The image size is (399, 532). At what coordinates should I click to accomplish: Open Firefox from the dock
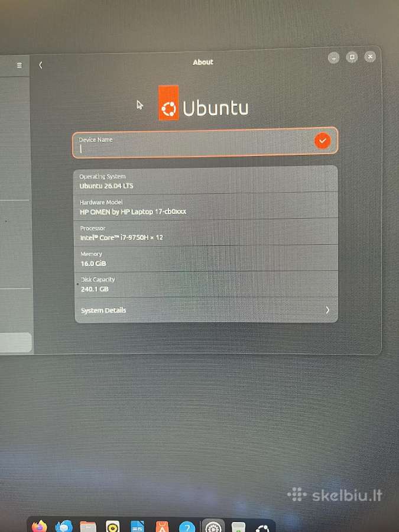tap(40, 526)
